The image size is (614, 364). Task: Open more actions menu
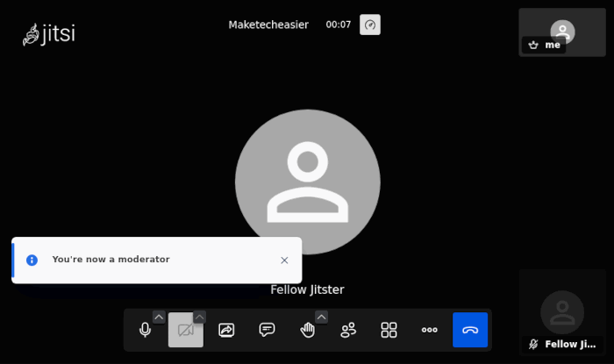(430, 330)
